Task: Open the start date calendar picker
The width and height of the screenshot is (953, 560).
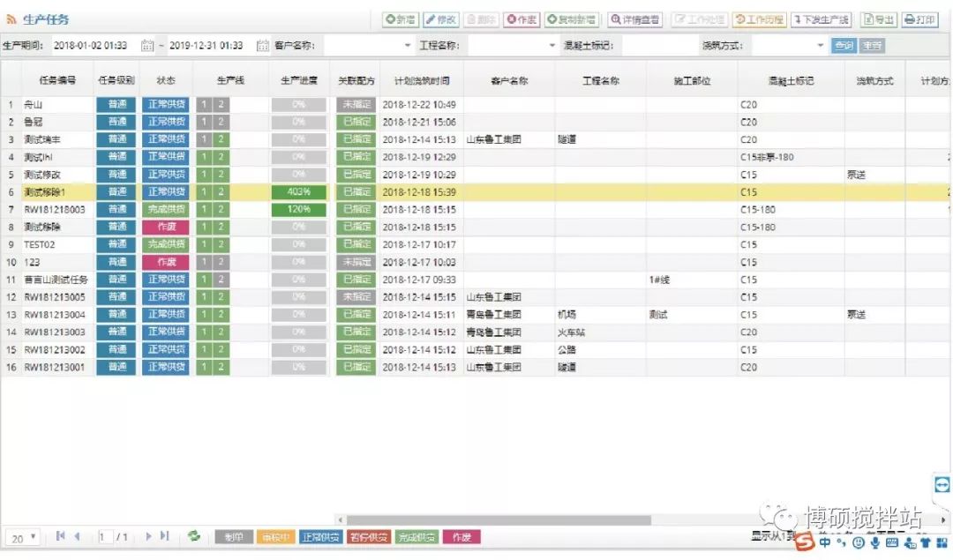Action: pos(147,46)
